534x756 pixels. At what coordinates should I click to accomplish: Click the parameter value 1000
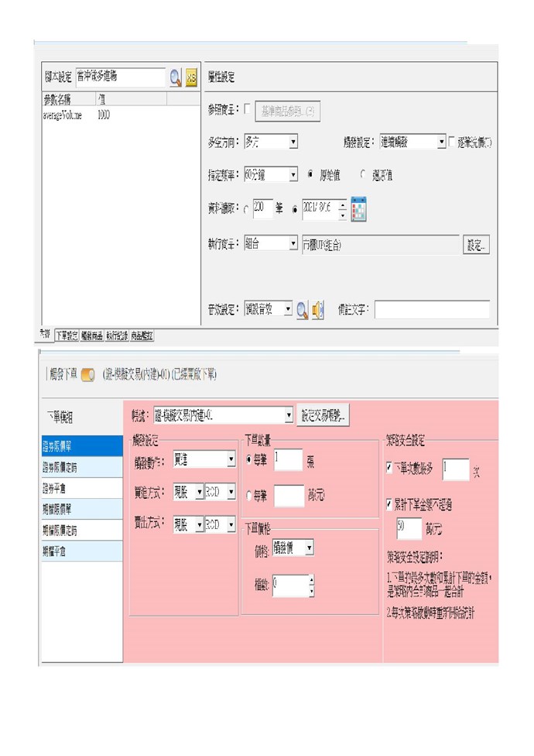[104, 115]
